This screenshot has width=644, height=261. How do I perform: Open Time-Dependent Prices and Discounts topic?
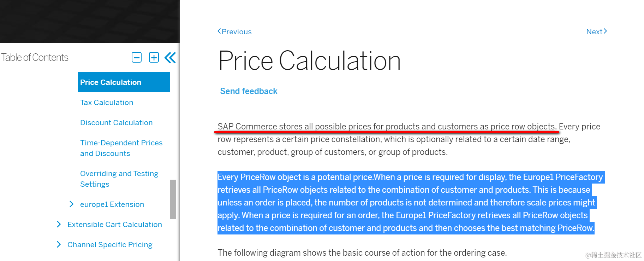[x=121, y=148]
